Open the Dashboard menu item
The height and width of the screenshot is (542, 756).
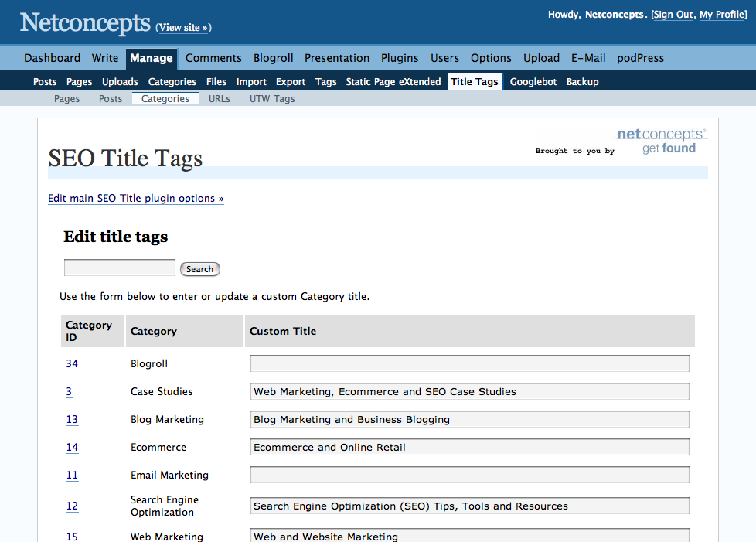tap(52, 58)
